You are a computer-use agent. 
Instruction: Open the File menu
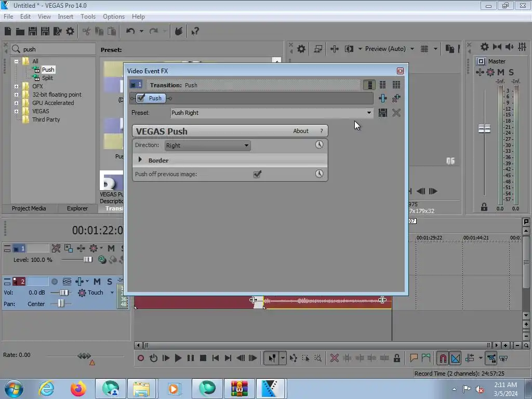pyautogui.click(x=8, y=16)
